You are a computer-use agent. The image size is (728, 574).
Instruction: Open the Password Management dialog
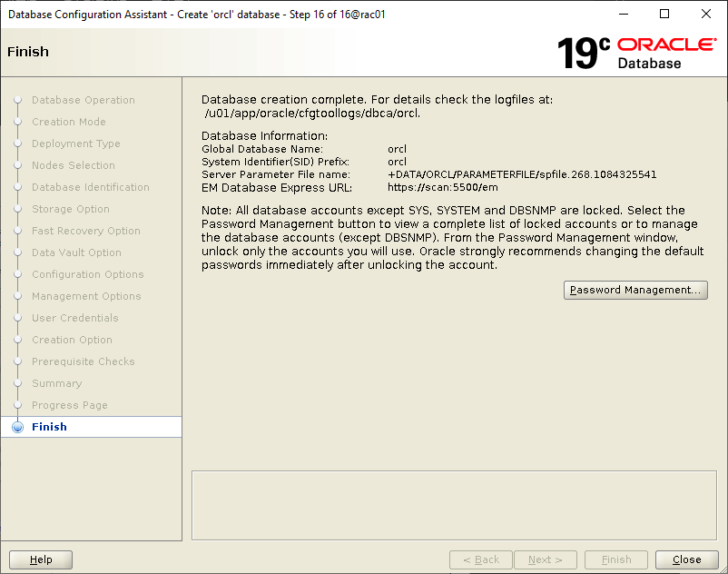635,291
